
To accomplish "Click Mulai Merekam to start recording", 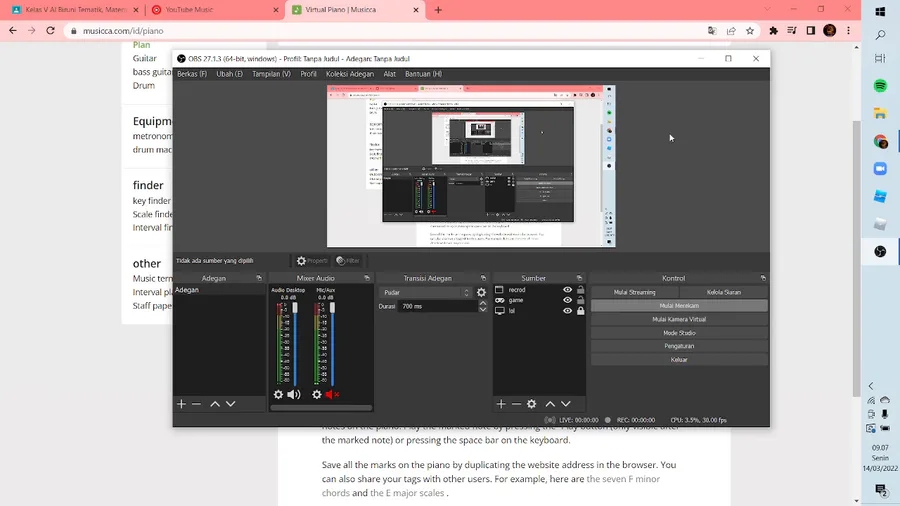I will click(x=679, y=306).
